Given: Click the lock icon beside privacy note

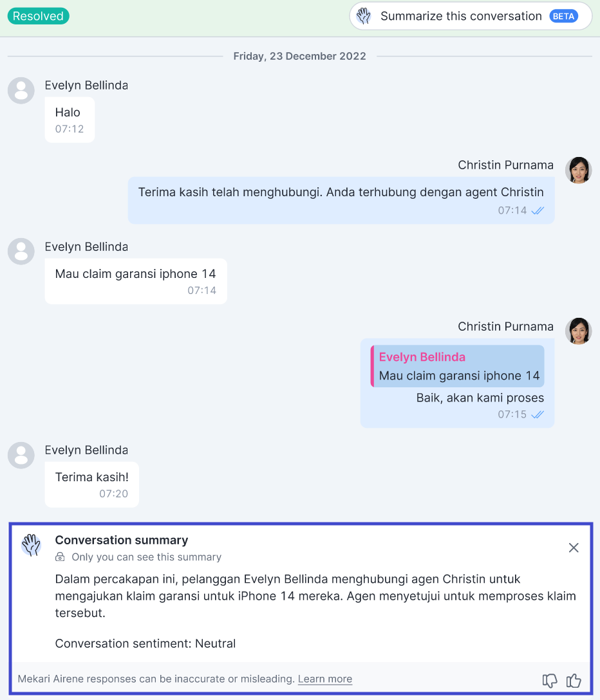Looking at the screenshot, I should click(x=60, y=557).
